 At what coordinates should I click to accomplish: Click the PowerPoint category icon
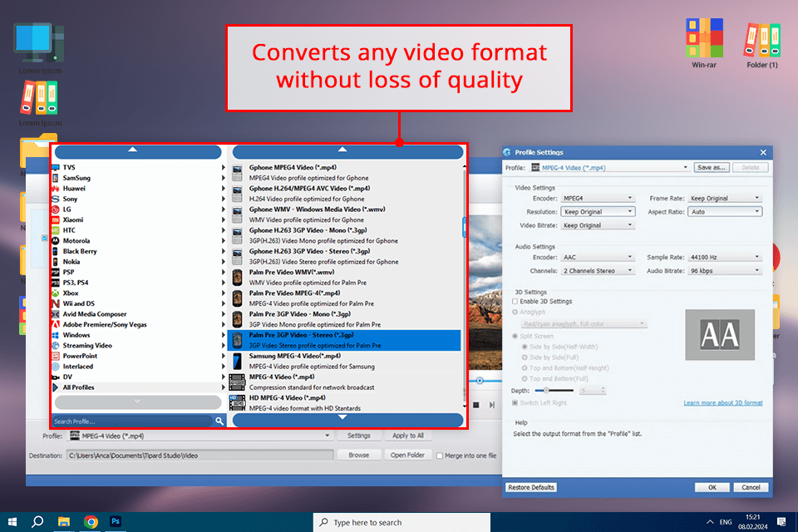click(x=56, y=356)
